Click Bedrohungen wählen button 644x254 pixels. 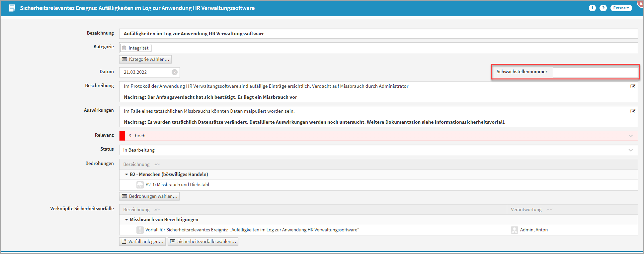(149, 196)
